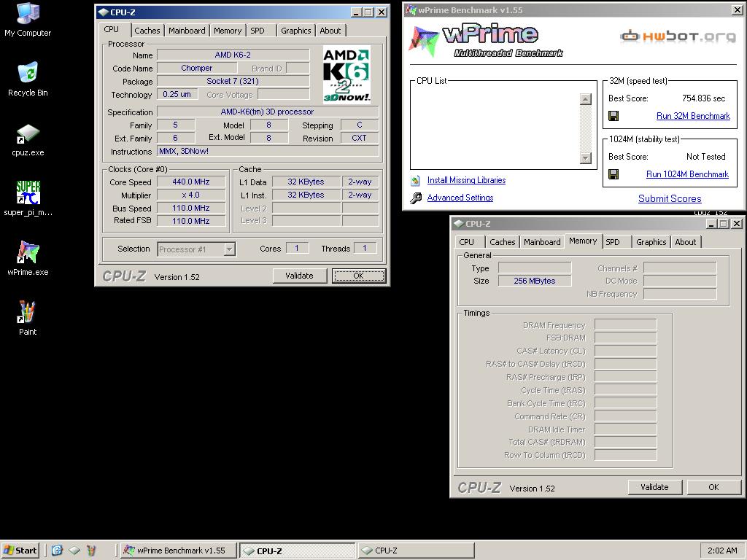Viewport: 747px width, 560px height.
Task: Open Install Missing Libraries link
Action: [466, 180]
